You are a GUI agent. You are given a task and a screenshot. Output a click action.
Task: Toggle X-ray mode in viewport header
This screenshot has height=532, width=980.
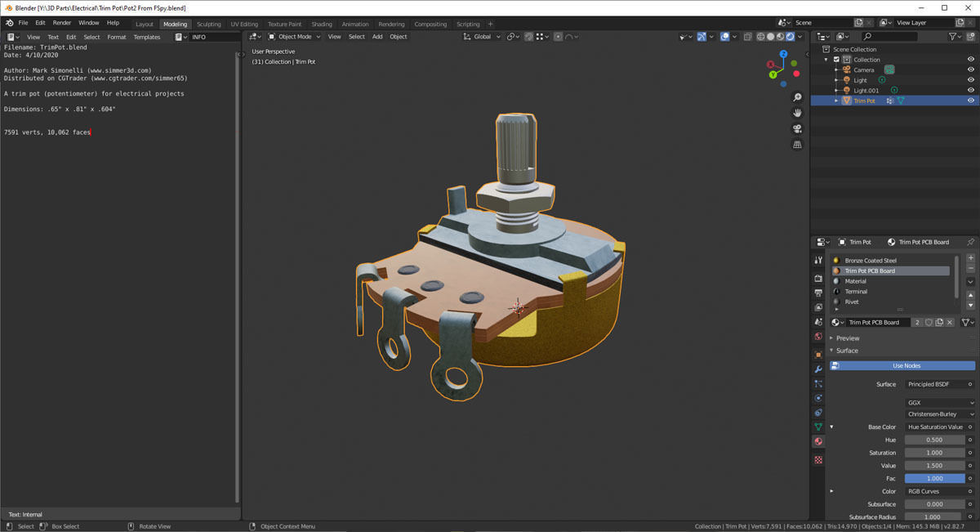tap(746, 37)
